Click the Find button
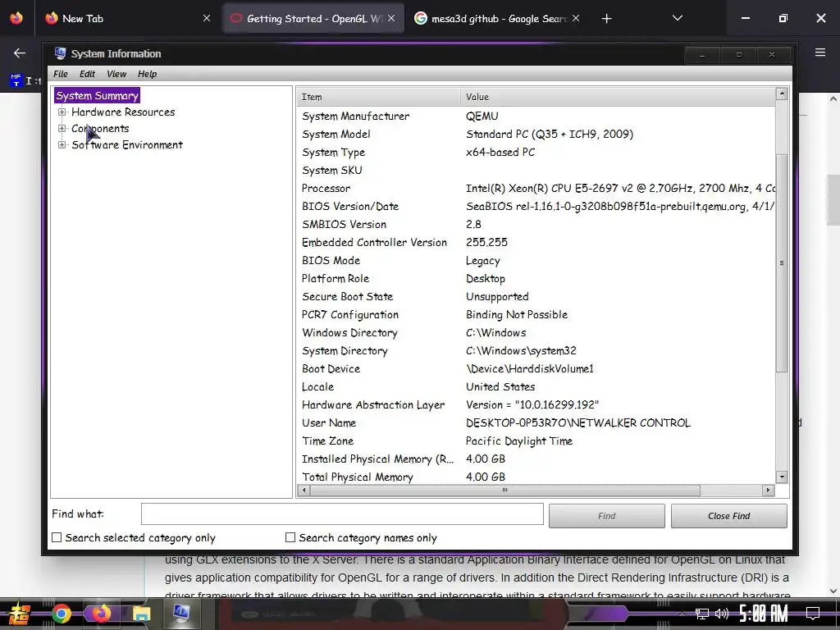The width and height of the screenshot is (840, 630). click(x=606, y=516)
